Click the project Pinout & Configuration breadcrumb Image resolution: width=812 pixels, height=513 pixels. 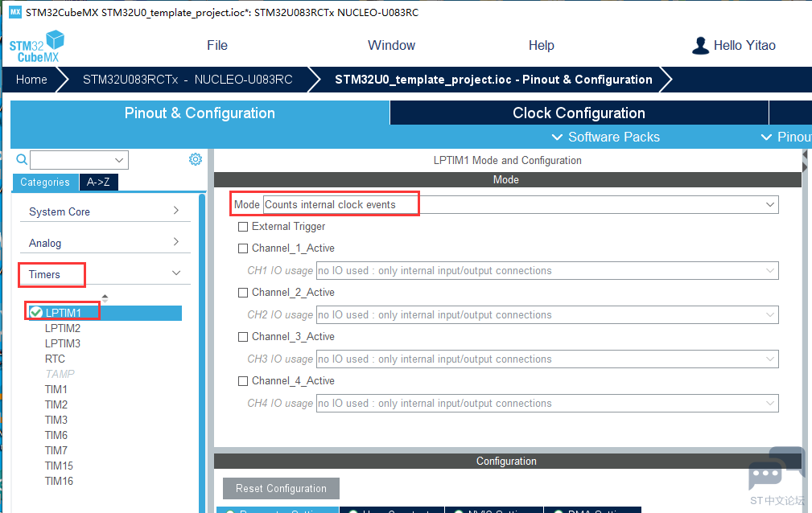click(493, 80)
